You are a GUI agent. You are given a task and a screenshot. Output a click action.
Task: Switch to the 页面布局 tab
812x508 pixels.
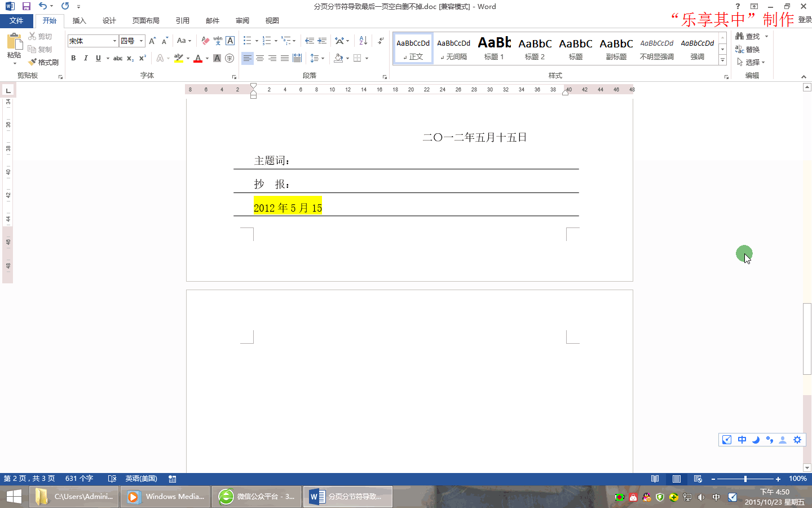click(x=145, y=21)
